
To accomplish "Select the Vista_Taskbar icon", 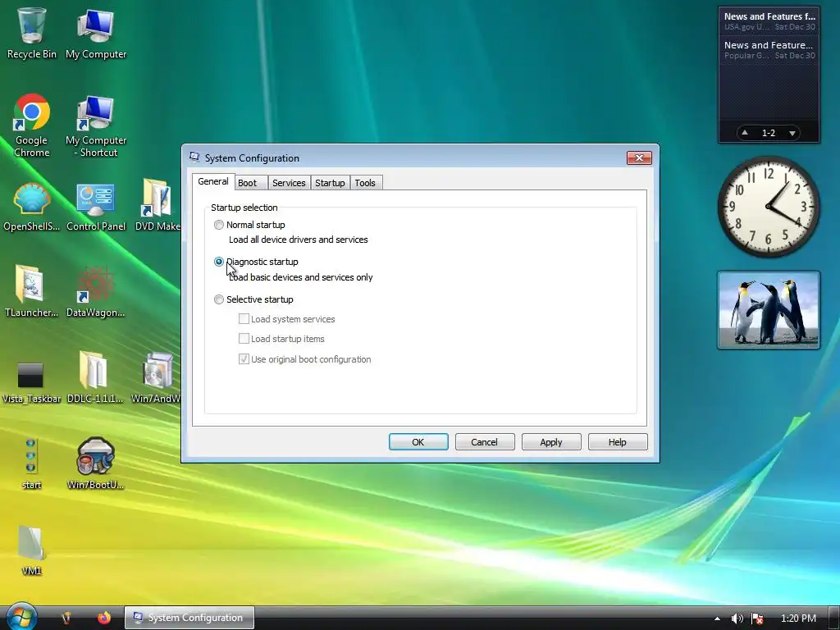I will 31,381.
